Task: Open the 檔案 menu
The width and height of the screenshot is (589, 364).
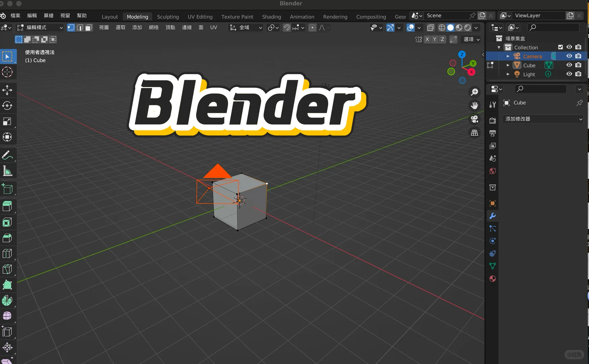Action: (x=15, y=16)
